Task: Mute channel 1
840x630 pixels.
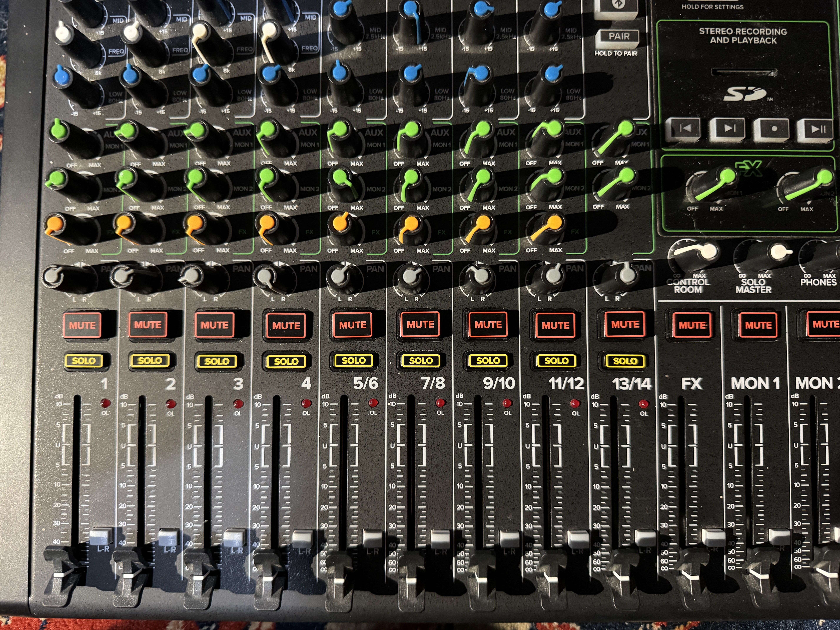Action: point(82,325)
